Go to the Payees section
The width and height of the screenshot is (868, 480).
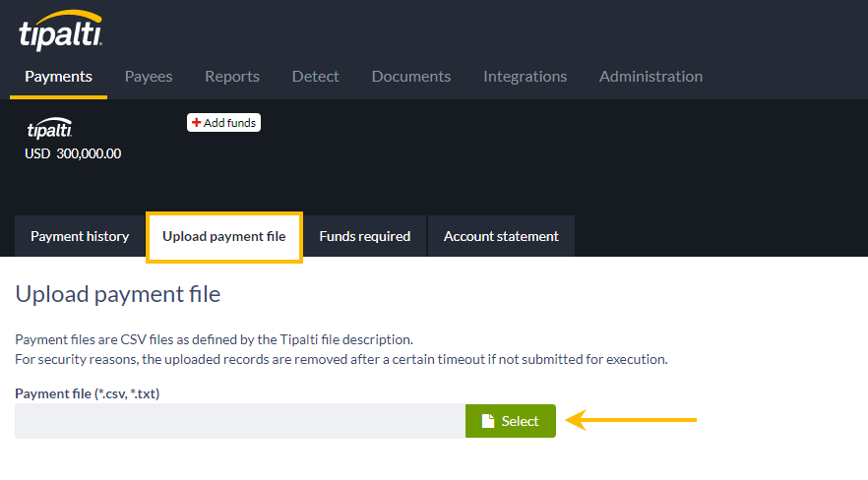coord(149,76)
